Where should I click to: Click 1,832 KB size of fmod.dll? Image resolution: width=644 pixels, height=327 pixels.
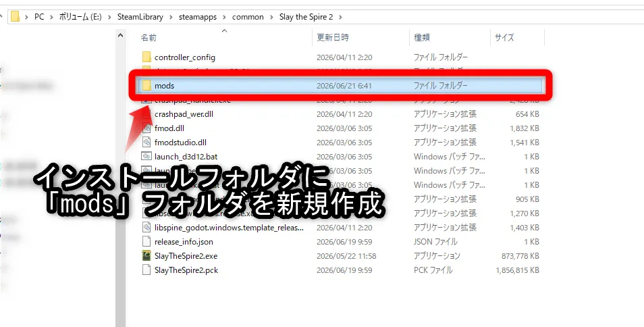(x=525, y=128)
